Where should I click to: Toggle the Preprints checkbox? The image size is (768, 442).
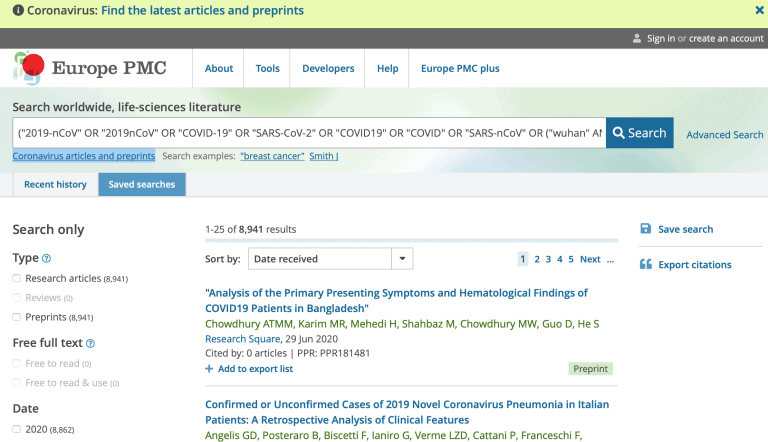(17, 317)
